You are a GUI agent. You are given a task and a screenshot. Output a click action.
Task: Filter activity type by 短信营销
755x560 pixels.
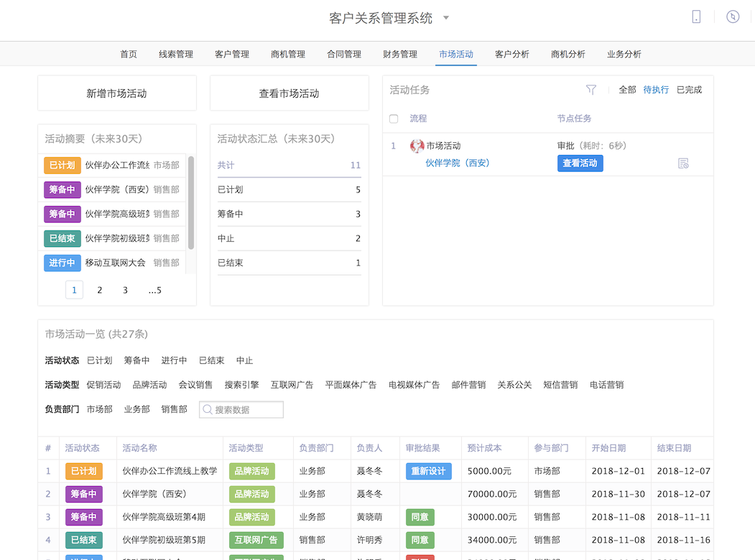(x=560, y=385)
